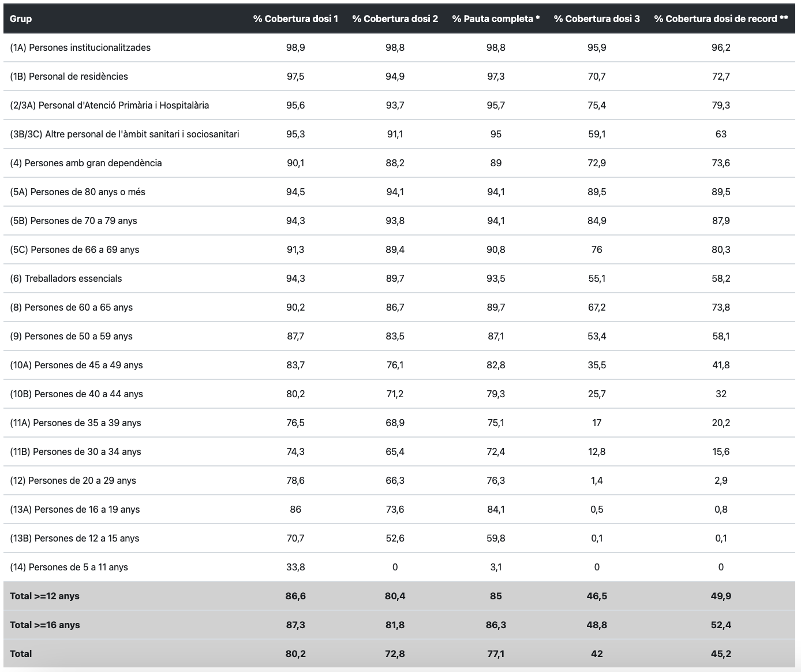Select (2/3A) Personal d'Atenció Primària i Hospitalària
Viewport: 801px width, 672px height.
coord(109,105)
